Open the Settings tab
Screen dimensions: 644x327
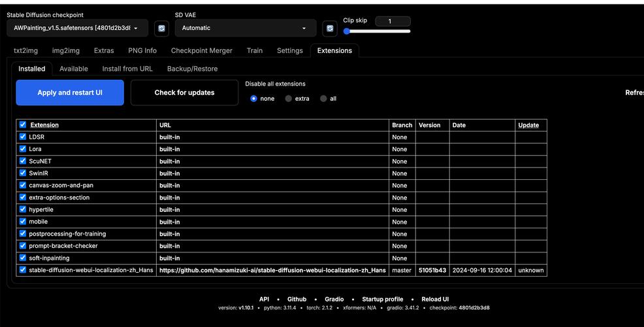tap(290, 50)
